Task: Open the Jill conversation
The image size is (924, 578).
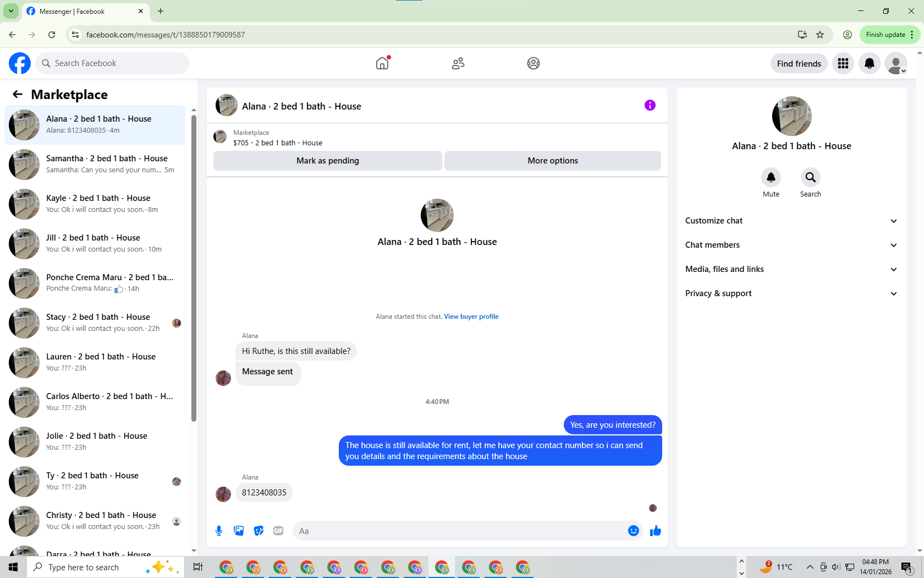Action: 95,244
